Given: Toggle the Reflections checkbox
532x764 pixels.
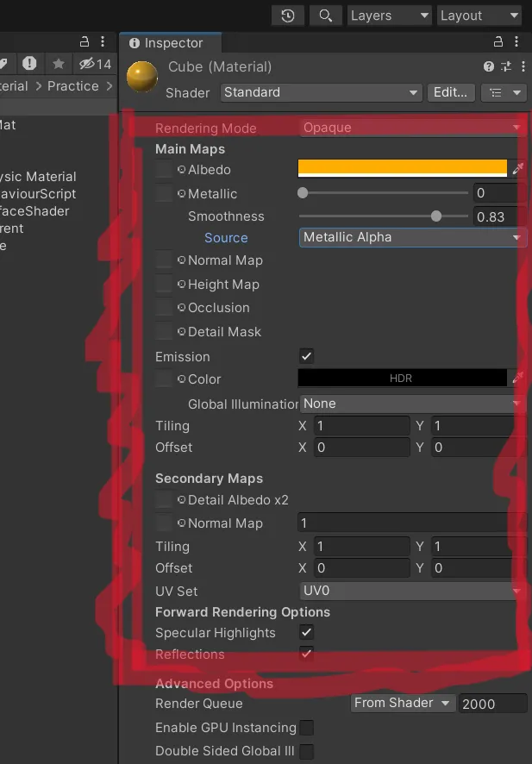Looking at the screenshot, I should click(306, 654).
